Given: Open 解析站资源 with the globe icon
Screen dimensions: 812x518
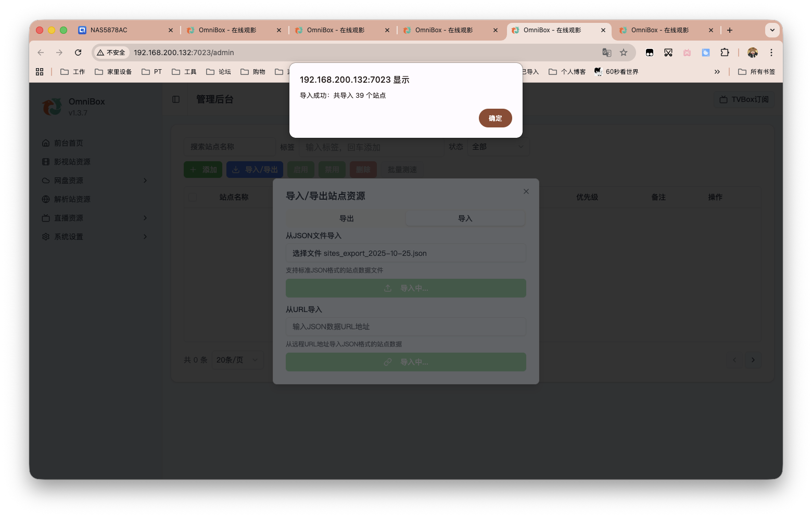Looking at the screenshot, I should (46, 199).
